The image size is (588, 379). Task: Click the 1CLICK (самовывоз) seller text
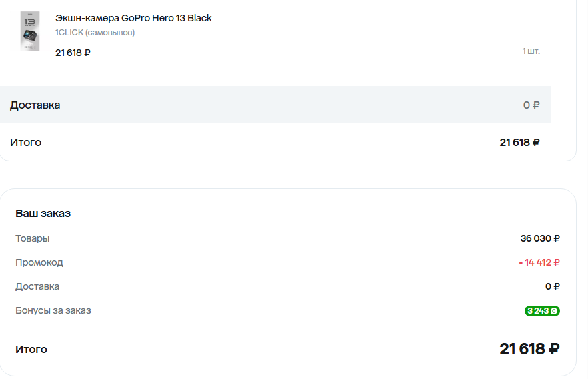(95, 33)
